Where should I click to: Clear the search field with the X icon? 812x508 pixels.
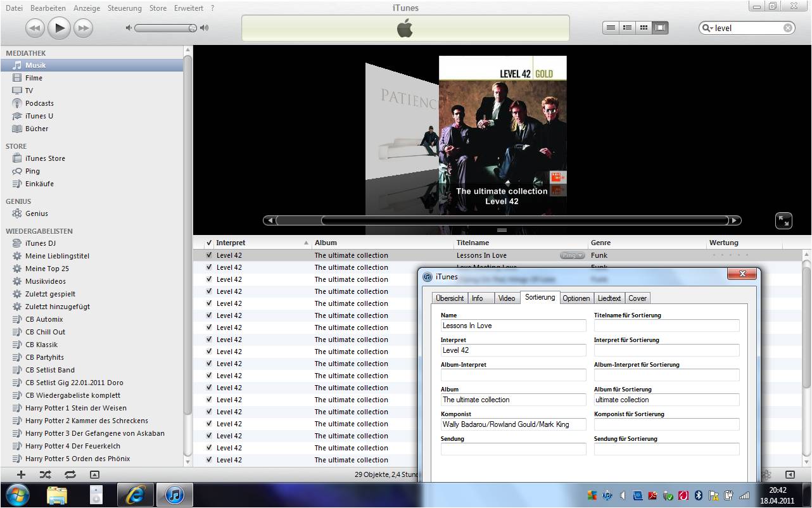click(788, 28)
